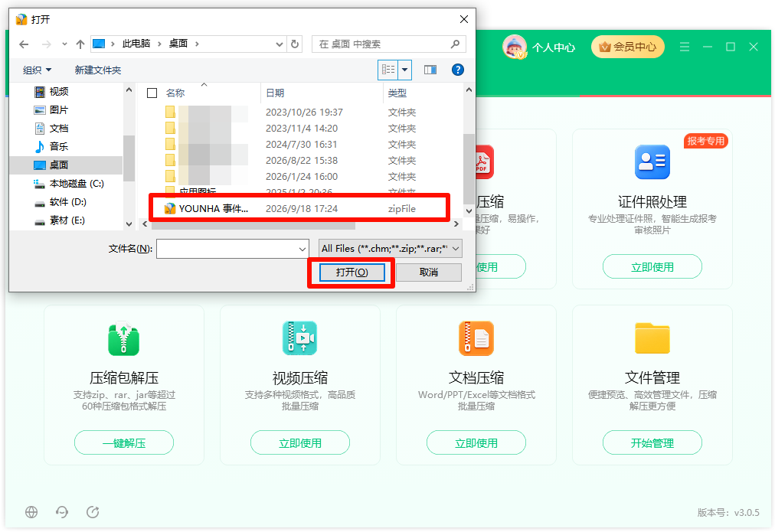The height and width of the screenshot is (532, 775).
Task: Change the file view layout icon
Action: tap(388, 70)
